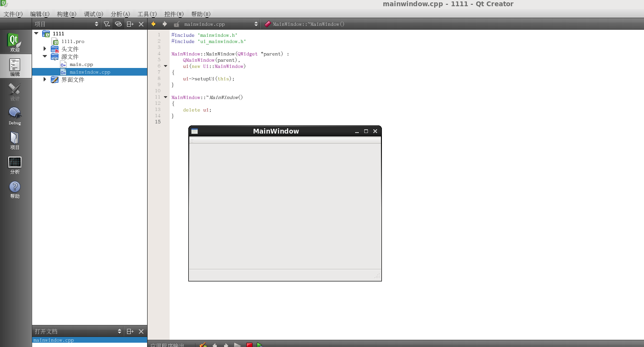This screenshot has width=644, height=347.
Task: Go back using the gold back arrow
Action: click(x=153, y=23)
